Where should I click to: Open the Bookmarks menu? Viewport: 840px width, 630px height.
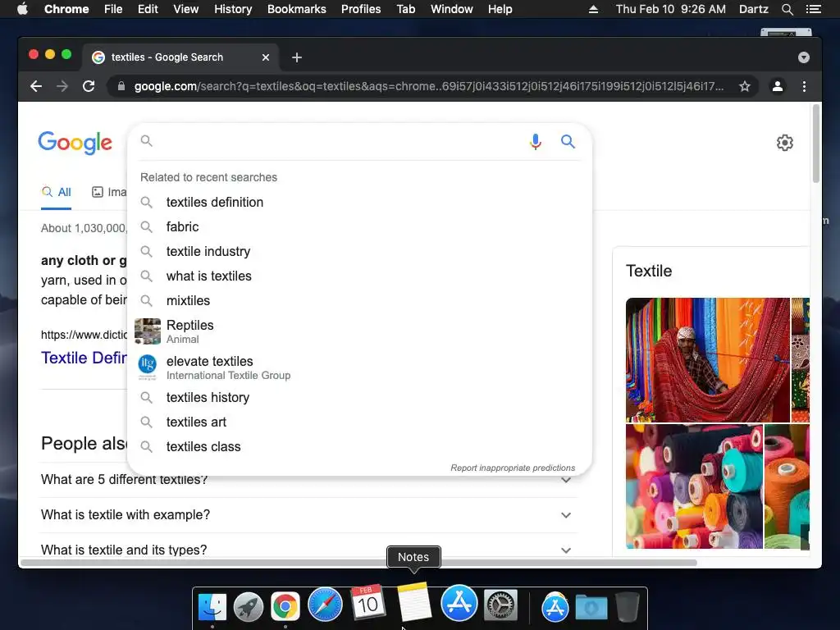coord(297,9)
